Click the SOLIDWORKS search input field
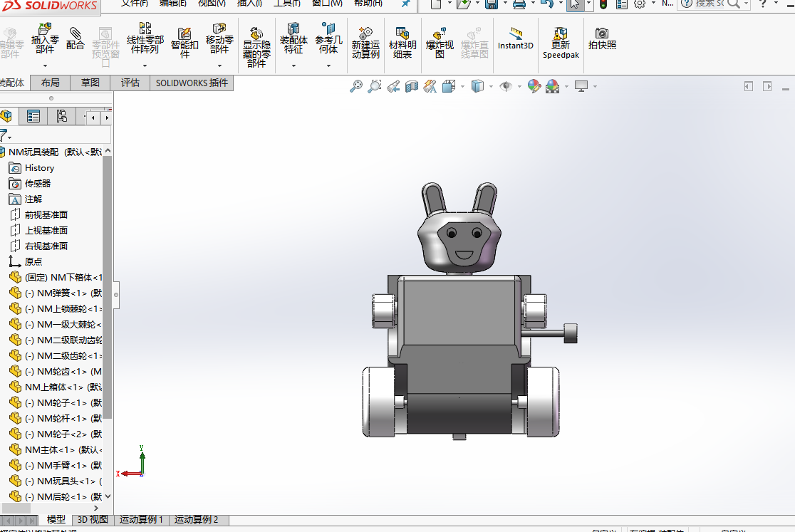This screenshot has width=795, height=532. tap(709, 4)
